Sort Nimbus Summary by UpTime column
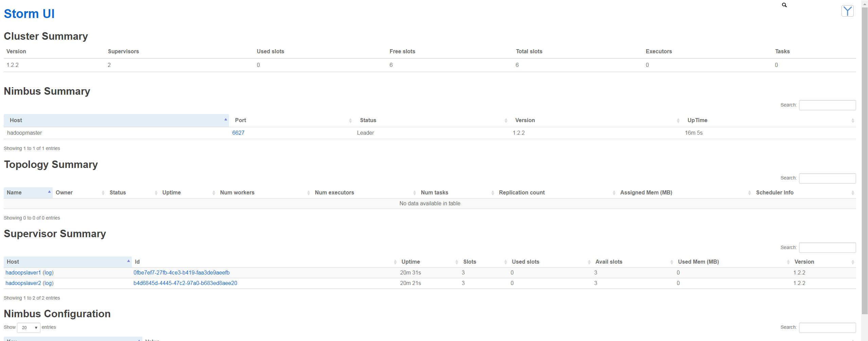The image size is (868, 341). tap(768, 120)
